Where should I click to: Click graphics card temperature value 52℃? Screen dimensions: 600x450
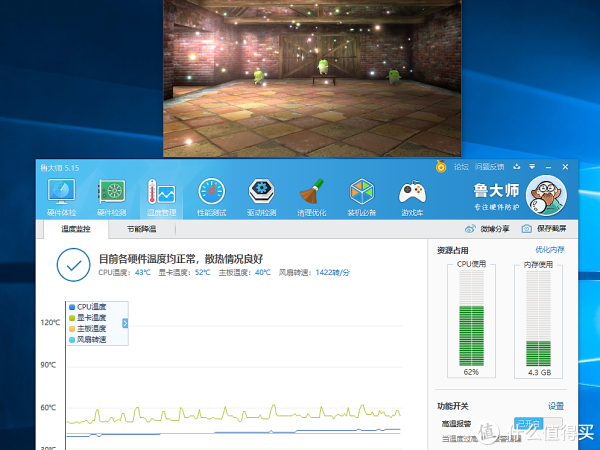click(202, 272)
